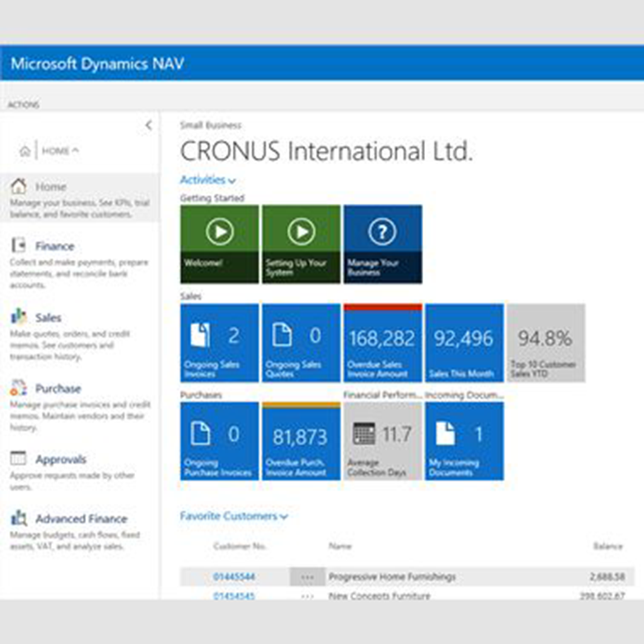Screen dimensions: 644x644
Task: Select Progressive Home Furnishings customer name
Action: click(x=392, y=577)
